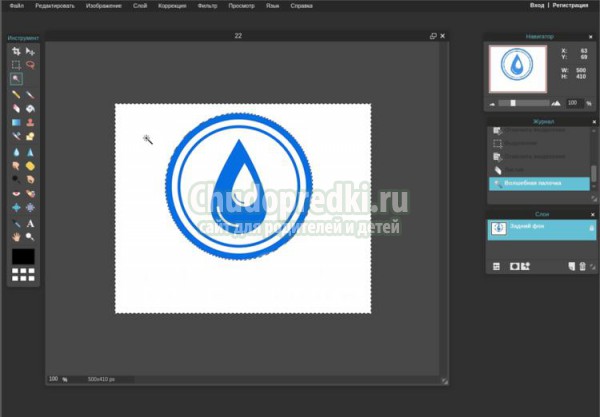Open the Коррекция menu

[172, 6]
